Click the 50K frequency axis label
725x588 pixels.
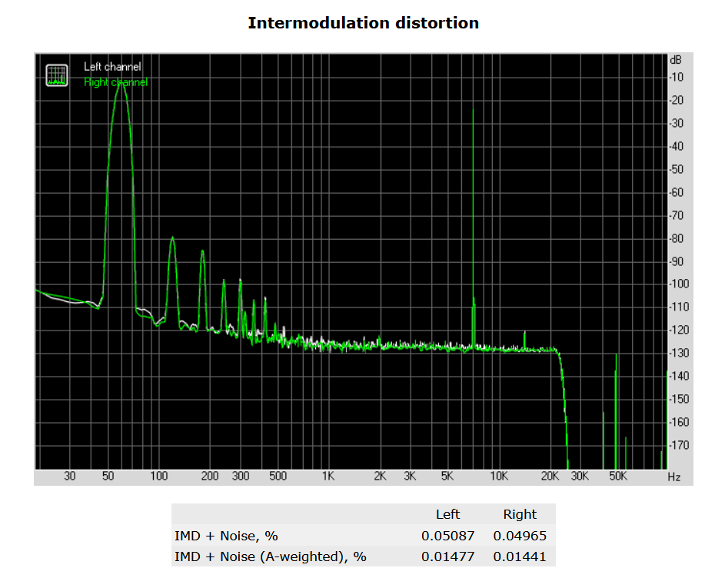click(617, 476)
